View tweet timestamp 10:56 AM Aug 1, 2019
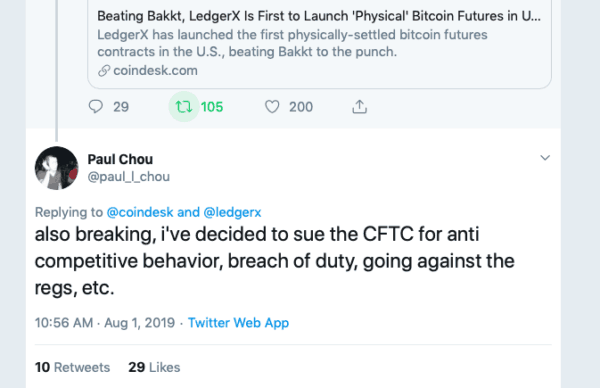 coord(105,323)
